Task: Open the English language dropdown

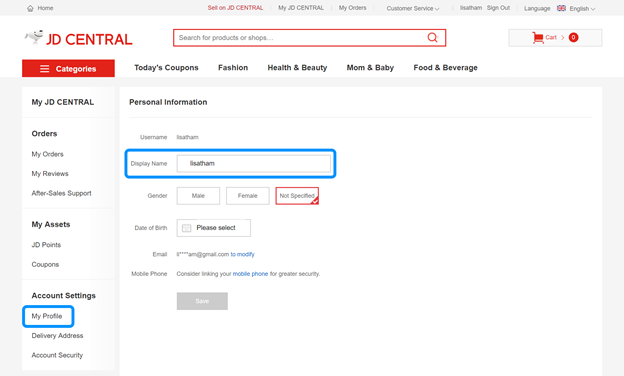Action: [x=582, y=8]
